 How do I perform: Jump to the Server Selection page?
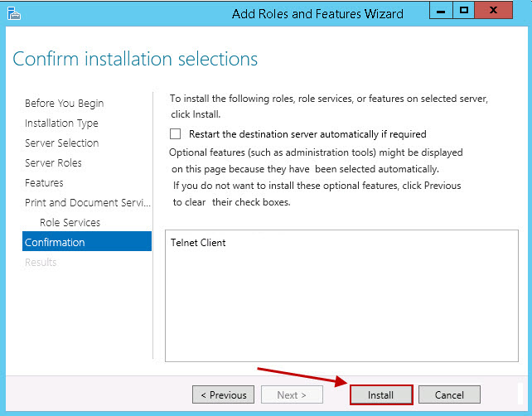(x=61, y=143)
